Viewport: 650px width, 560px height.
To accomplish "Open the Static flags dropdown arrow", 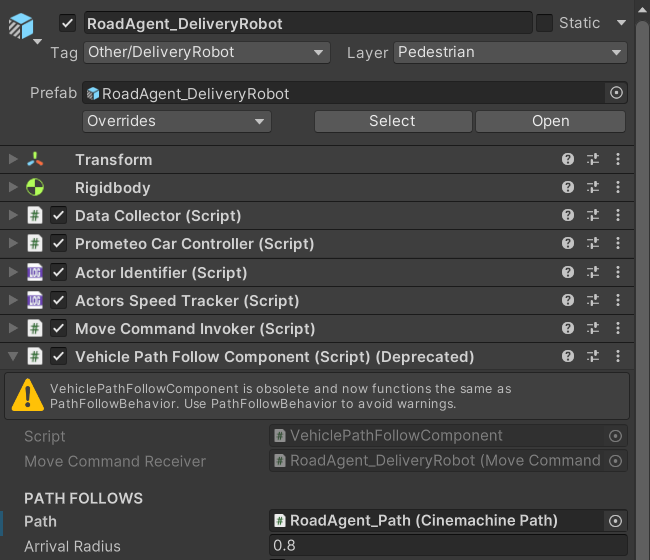I will (x=621, y=23).
